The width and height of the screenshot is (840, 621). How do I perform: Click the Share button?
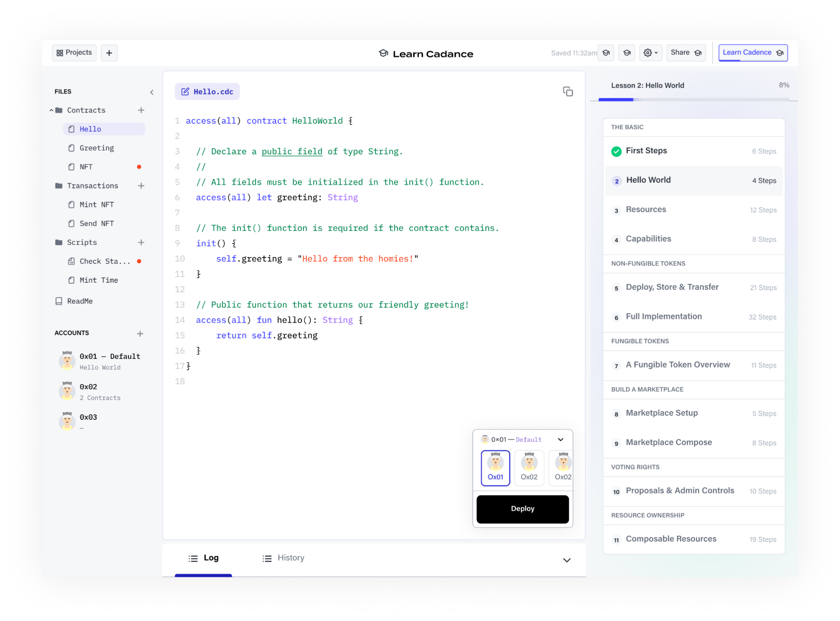click(x=686, y=53)
